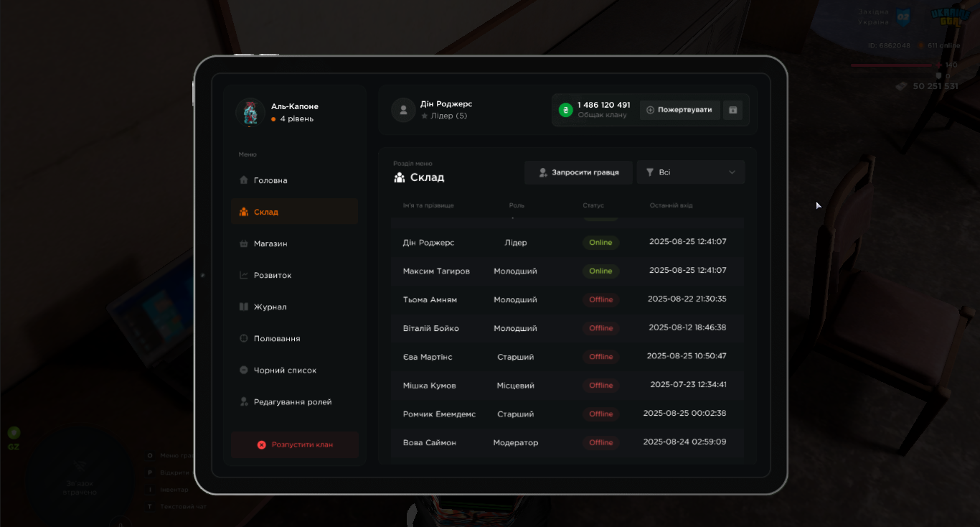Click the funnel filter icon

coord(650,172)
